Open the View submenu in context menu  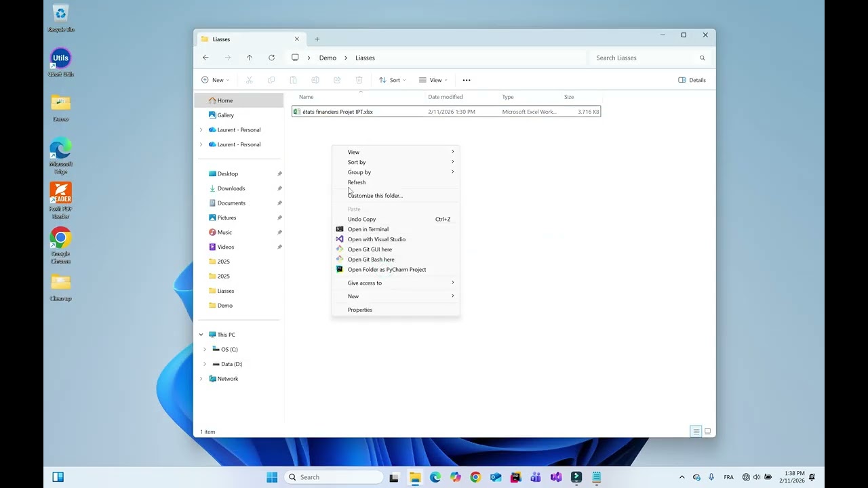coord(395,152)
